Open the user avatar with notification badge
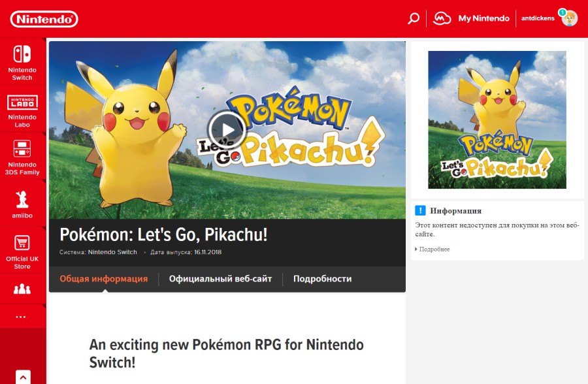Image resolution: width=588 pixels, height=384 pixels. (x=569, y=18)
